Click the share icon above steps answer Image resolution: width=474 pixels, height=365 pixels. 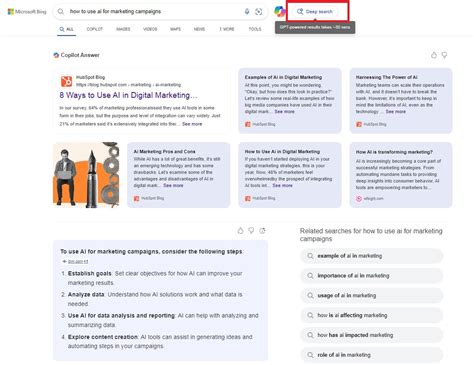point(262,231)
